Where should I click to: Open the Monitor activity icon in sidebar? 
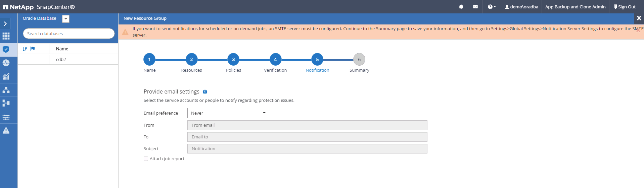tap(6, 63)
